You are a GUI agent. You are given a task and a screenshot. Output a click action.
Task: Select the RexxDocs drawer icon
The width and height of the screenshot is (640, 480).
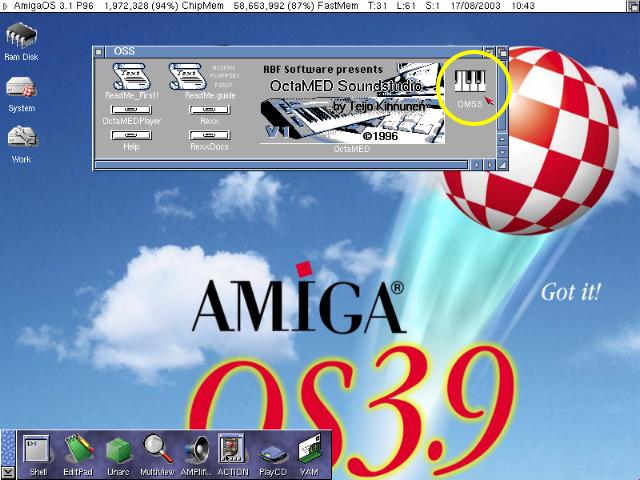pos(209,140)
